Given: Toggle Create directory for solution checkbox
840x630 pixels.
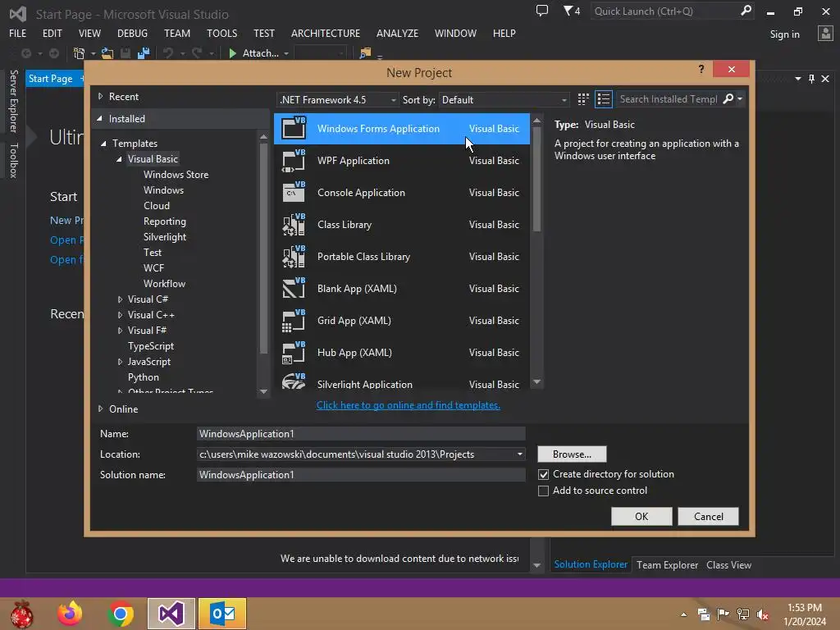Looking at the screenshot, I should tap(543, 474).
